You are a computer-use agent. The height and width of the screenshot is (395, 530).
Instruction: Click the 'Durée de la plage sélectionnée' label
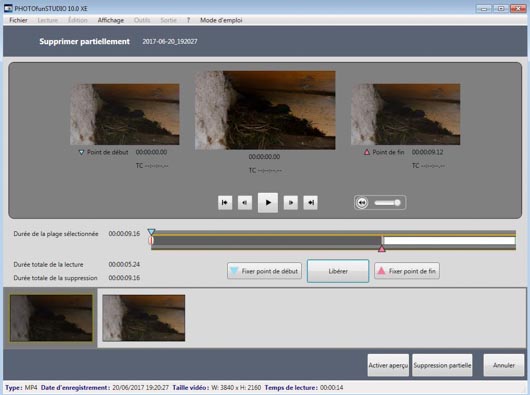tap(56, 234)
